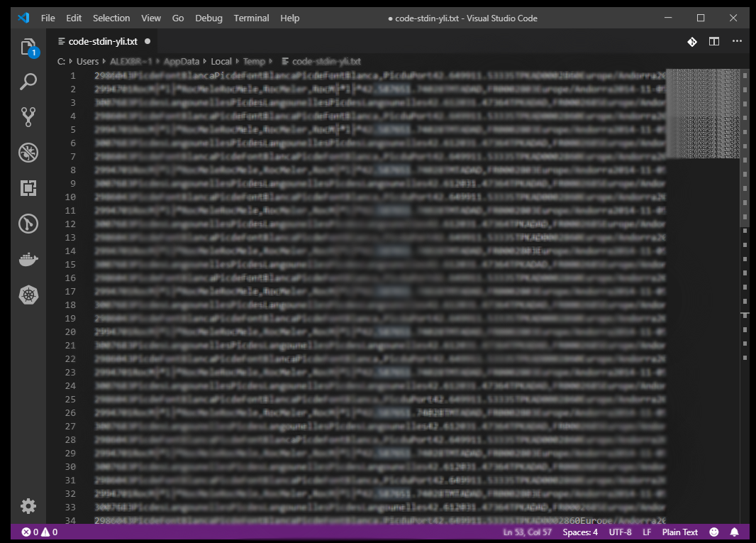The width and height of the screenshot is (756, 543).
Task: Open the Manage gear at bottom left
Action: coord(28,506)
